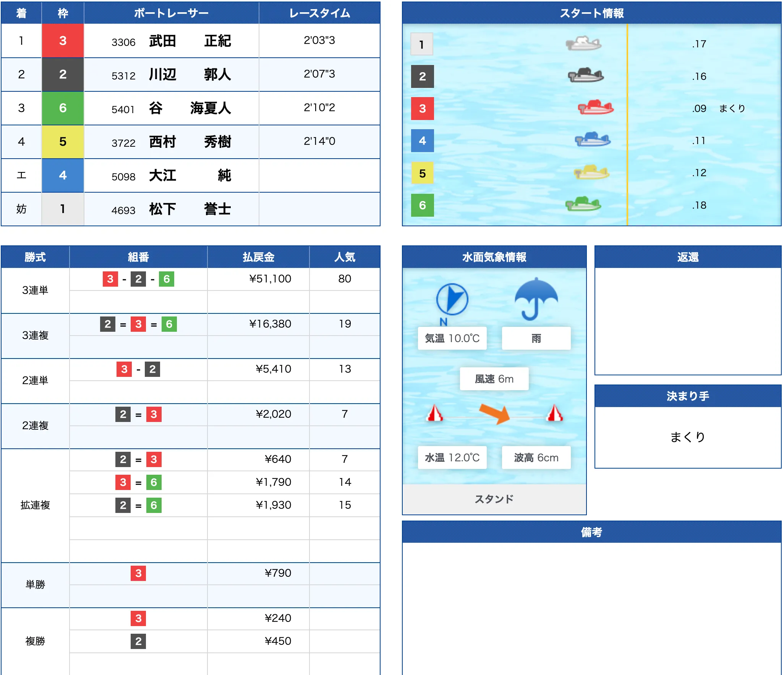
Task: Toggle the red number 3 badge in 単勝 row
Action: pos(139,573)
